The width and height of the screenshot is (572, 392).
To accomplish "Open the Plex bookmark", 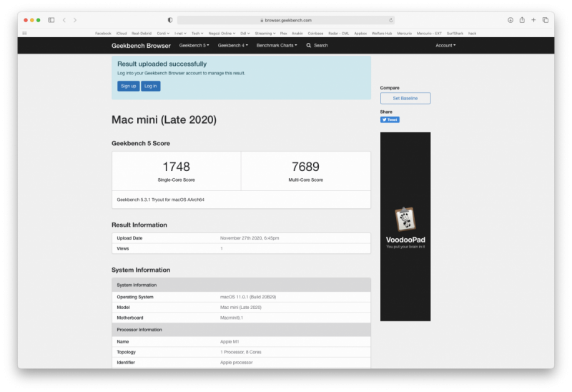I will pyautogui.click(x=283, y=33).
